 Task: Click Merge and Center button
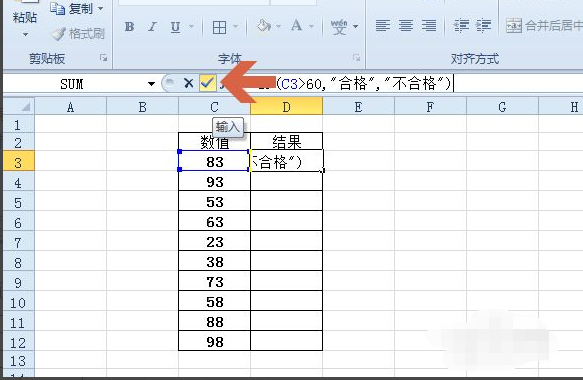click(544, 26)
